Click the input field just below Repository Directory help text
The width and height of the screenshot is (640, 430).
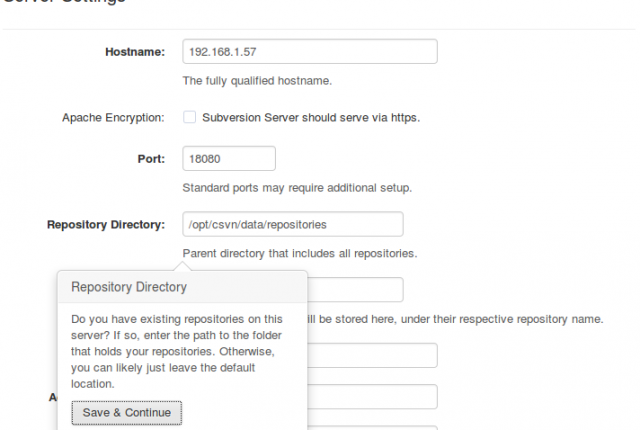(355, 290)
